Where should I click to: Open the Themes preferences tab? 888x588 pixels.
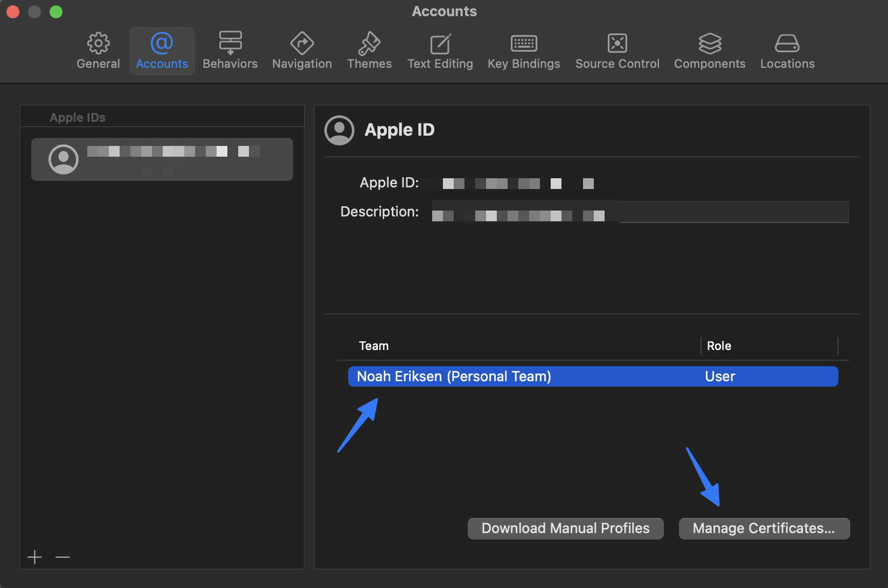tap(369, 51)
